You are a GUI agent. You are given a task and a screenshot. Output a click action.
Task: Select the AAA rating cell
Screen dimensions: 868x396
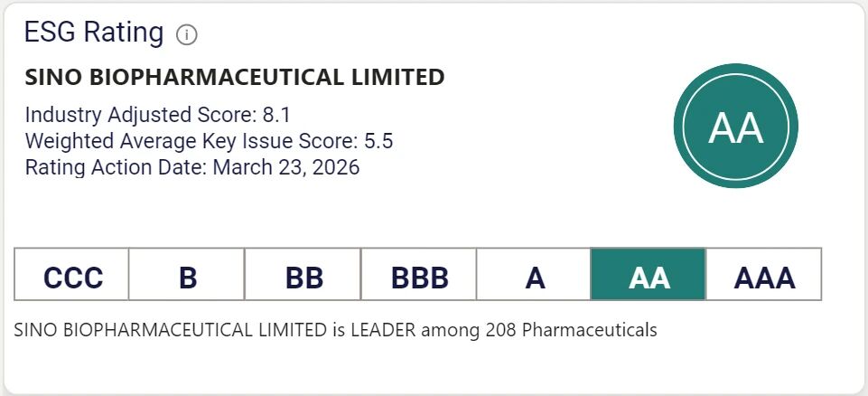(x=764, y=276)
